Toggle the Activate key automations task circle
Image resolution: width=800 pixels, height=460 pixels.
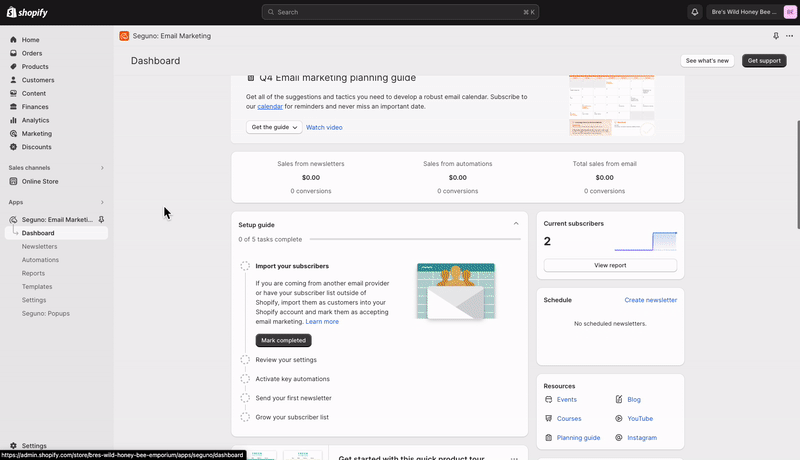[245, 379]
